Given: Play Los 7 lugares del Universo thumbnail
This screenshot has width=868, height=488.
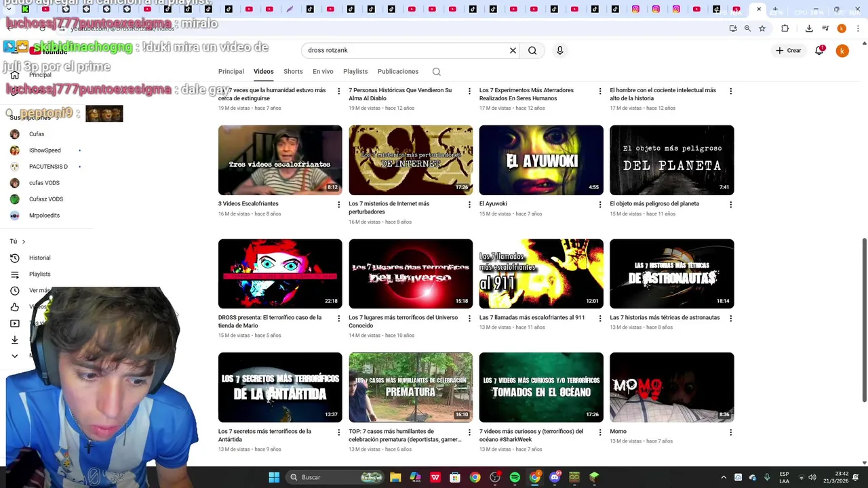Looking at the screenshot, I should click(410, 274).
